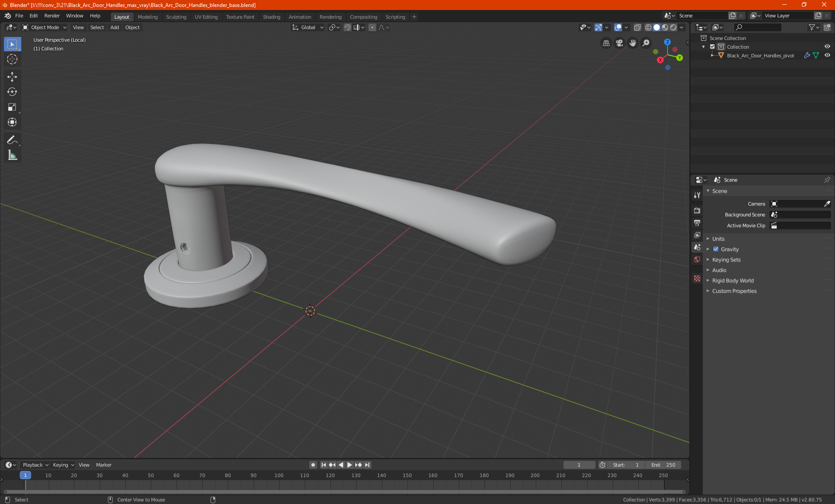Expand the Rigid Body World panel
This screenshot has height=504, width=835.
732,281
